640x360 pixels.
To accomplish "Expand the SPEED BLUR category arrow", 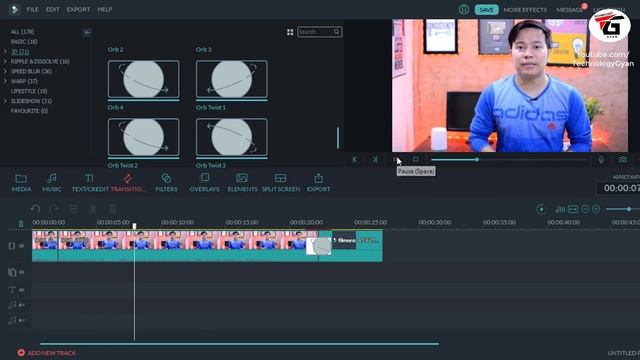I will (5, 71).
